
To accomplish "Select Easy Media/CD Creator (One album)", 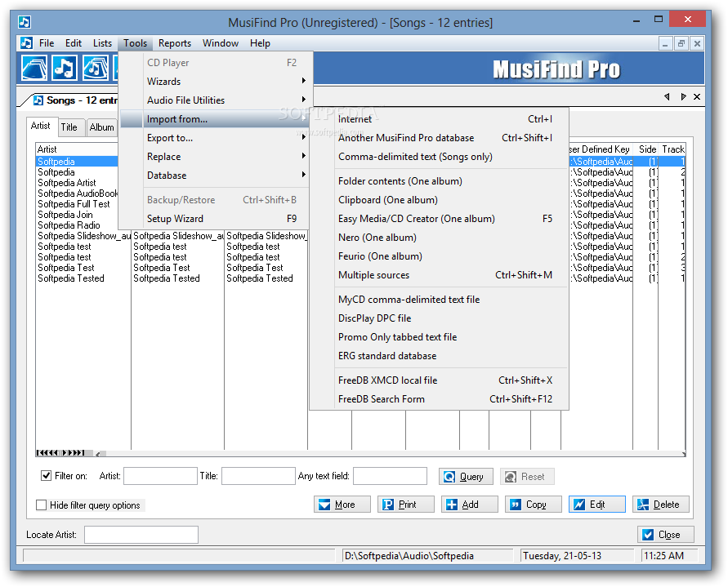I will tap(440, 219).
